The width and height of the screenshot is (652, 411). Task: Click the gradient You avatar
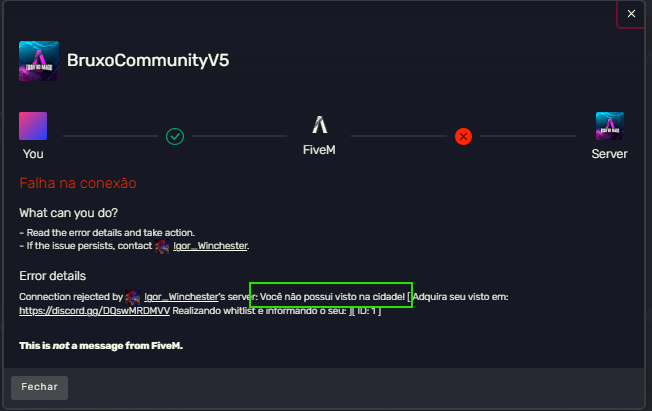[x=33, y=126]
